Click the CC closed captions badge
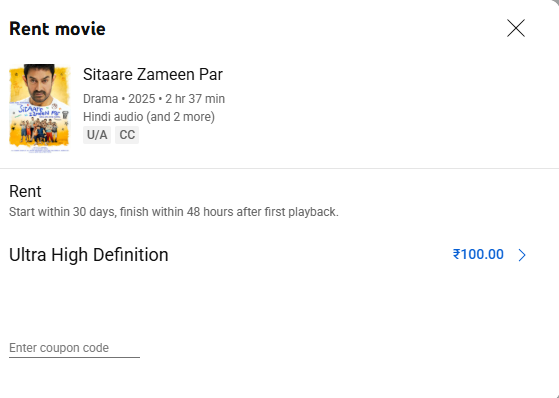Screen dimensions: 559x398 click(127, 135)
